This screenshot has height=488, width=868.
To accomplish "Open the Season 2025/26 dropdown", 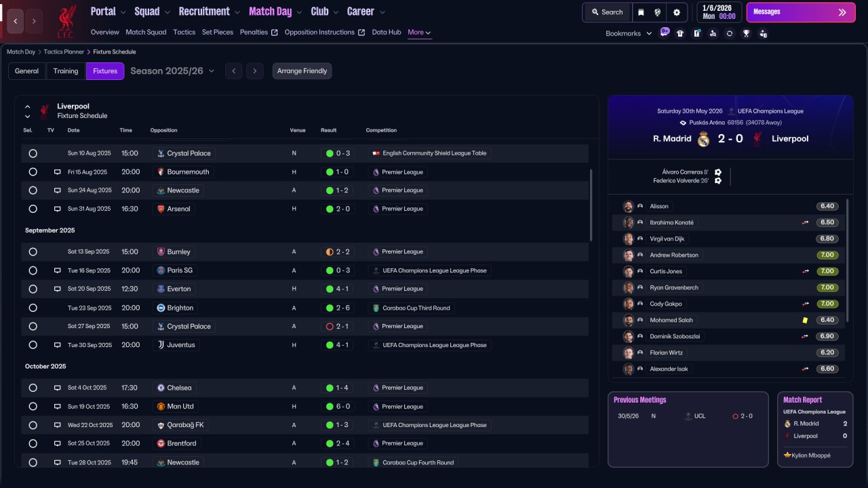I will 172,70.
